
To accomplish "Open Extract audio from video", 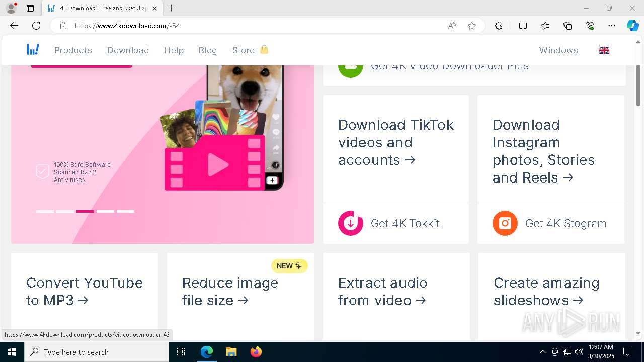I will [x=382, y=291].
